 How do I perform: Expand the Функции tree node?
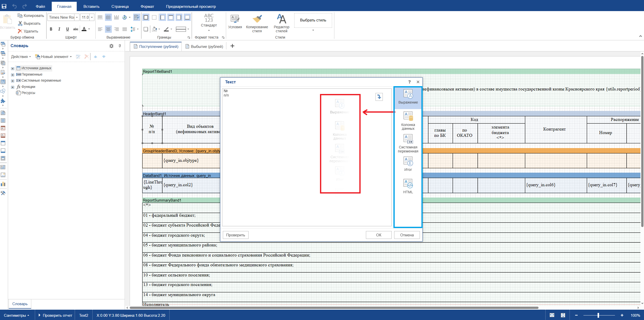[x=13, y=87]
